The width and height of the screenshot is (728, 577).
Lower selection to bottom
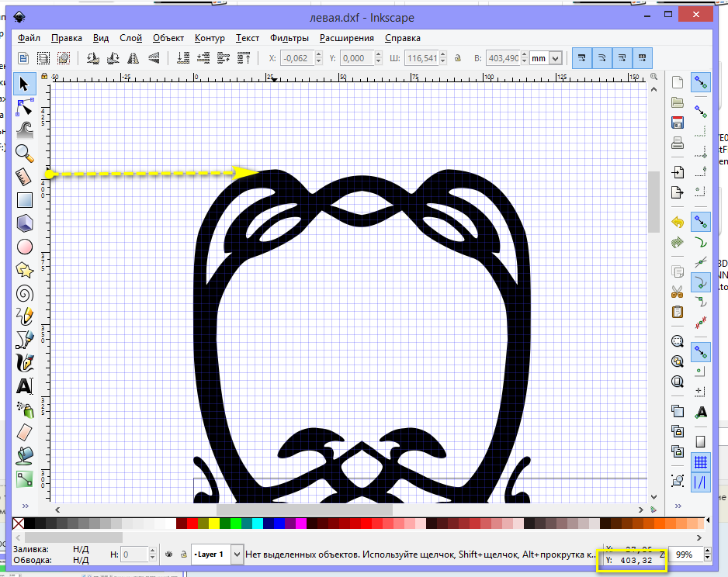(x=183, y=58)
